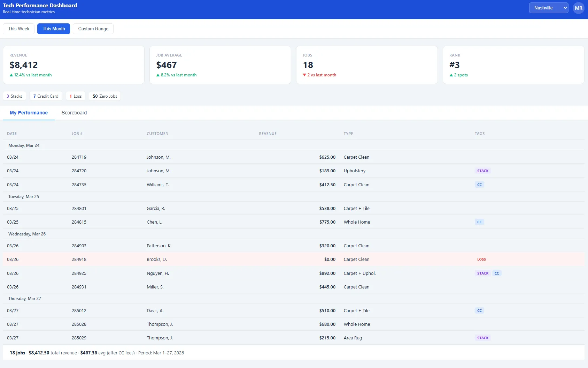Expand the Custom Range date picker
588x368 pixels.
coord(93,29)
